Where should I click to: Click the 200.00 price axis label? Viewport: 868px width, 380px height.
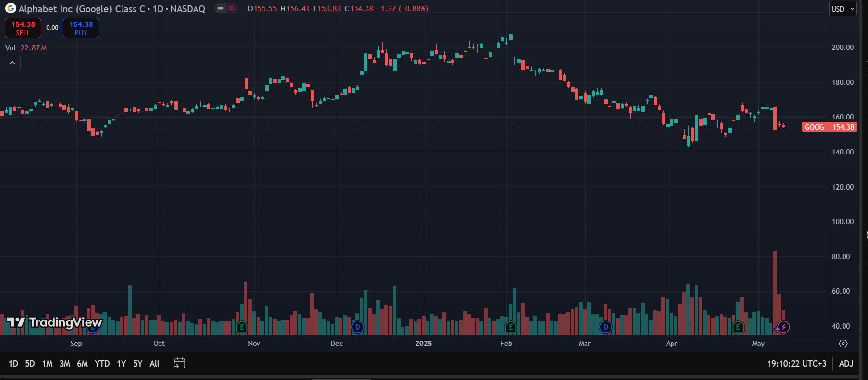click(843, 47)
